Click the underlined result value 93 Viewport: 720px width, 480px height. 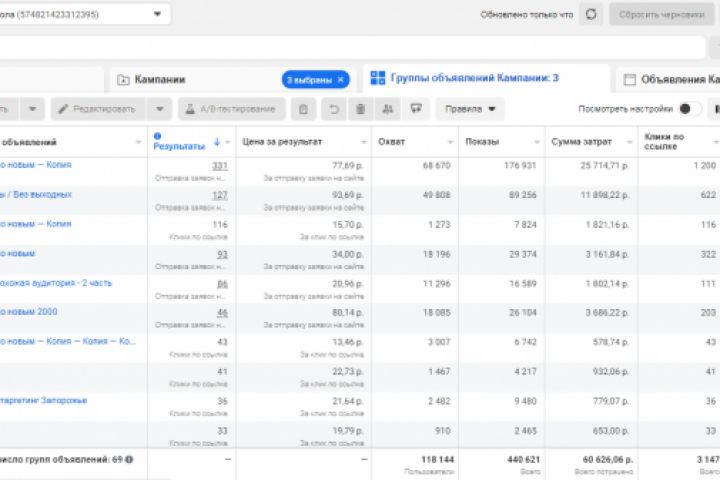click(222, 254)
